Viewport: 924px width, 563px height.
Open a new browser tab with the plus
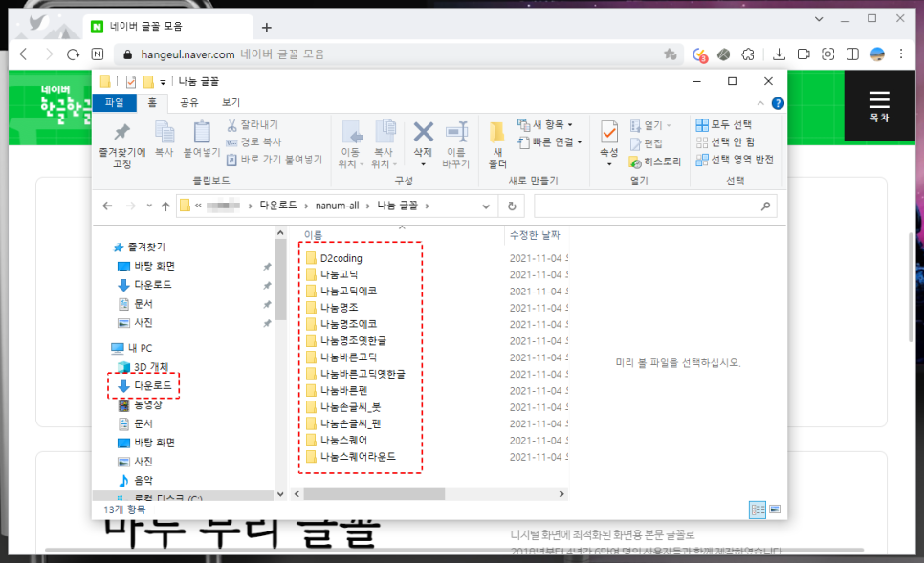click(x=267, y=28)
